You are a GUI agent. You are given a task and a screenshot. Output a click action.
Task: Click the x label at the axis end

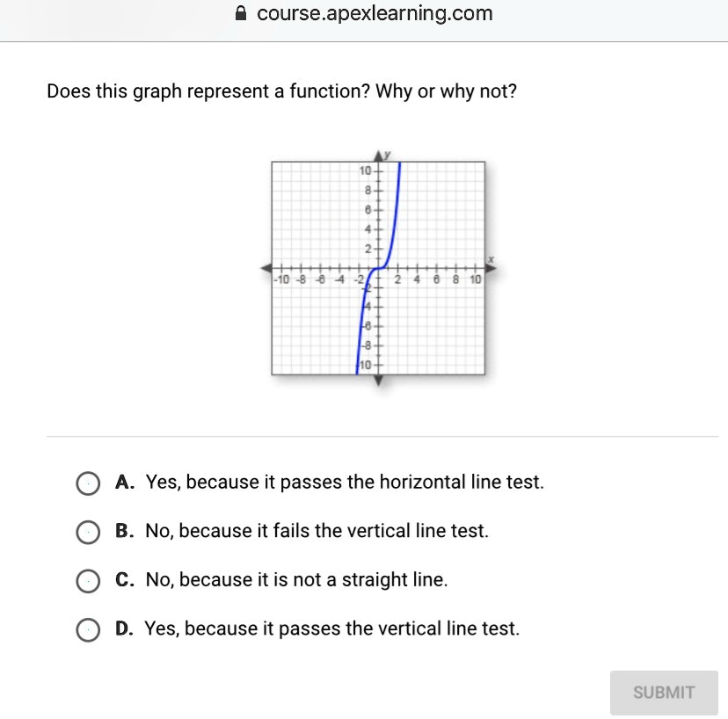pos(492,259)
